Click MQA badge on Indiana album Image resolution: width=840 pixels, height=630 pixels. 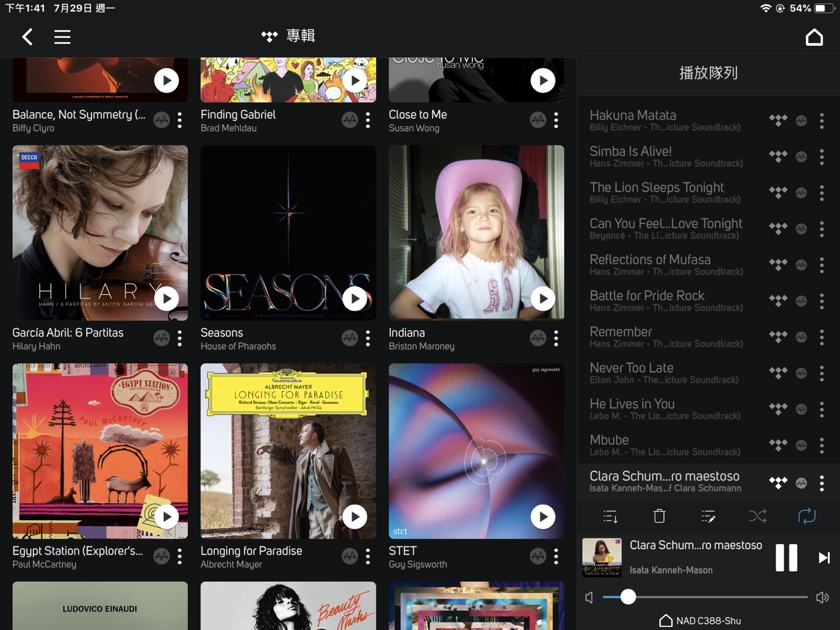(538, 339)
